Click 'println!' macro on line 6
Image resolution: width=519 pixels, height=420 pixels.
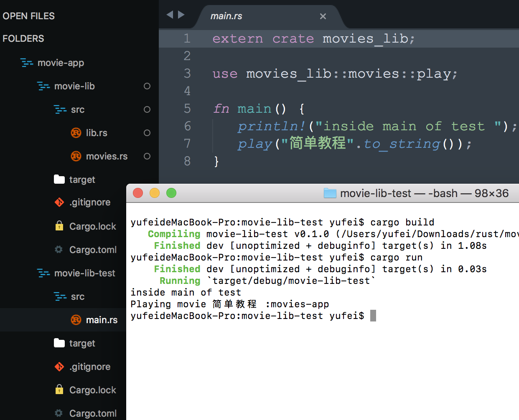pyautogui.click(x=272, y=126)
